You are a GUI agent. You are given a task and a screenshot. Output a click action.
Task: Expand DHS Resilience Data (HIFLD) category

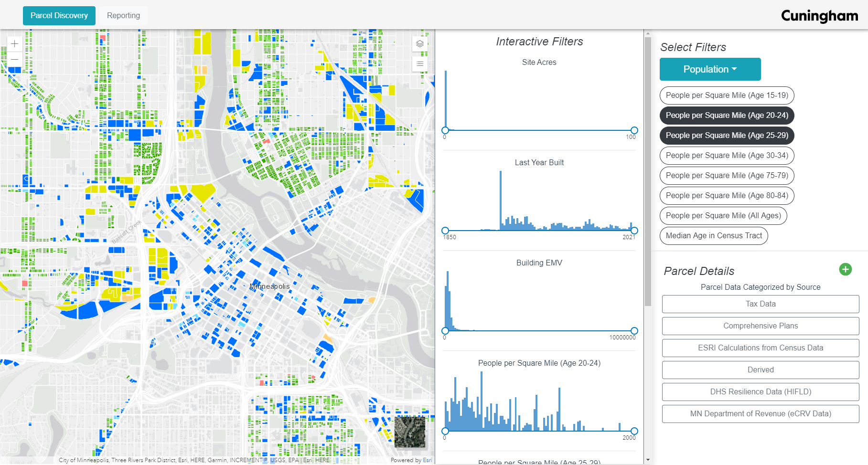tap(761, 392)
